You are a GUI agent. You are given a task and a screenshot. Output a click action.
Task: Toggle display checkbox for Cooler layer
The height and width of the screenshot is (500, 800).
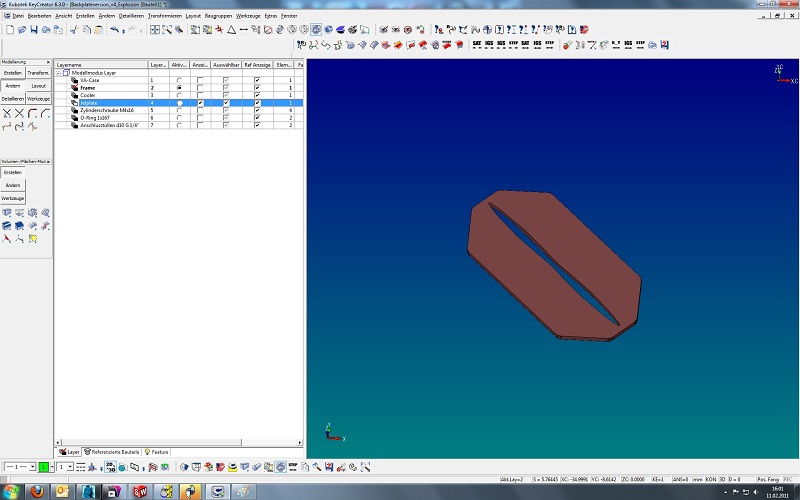(x=200, y=95)
